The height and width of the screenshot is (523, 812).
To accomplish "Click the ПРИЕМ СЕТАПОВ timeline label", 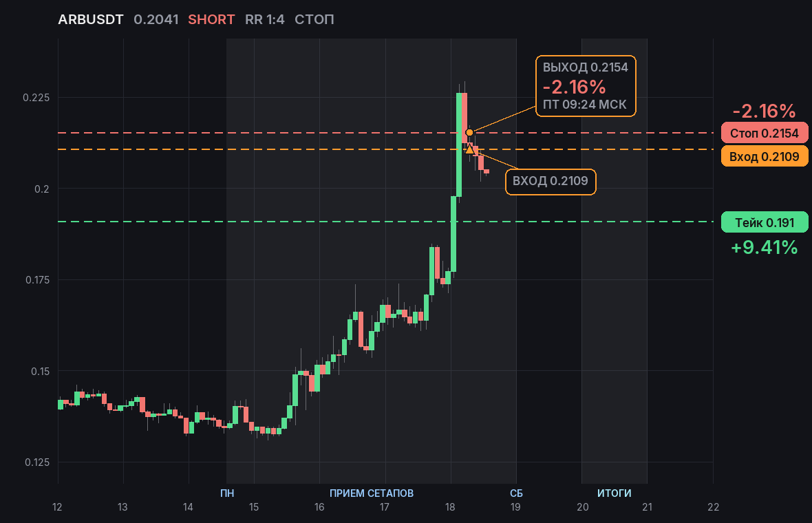I will [x=372, y=493].
